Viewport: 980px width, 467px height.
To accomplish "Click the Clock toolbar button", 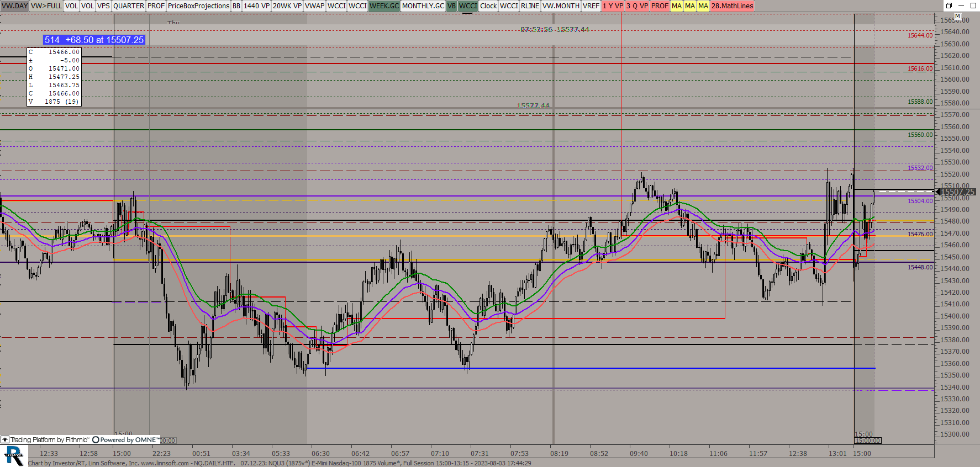I will click(488, 6).
